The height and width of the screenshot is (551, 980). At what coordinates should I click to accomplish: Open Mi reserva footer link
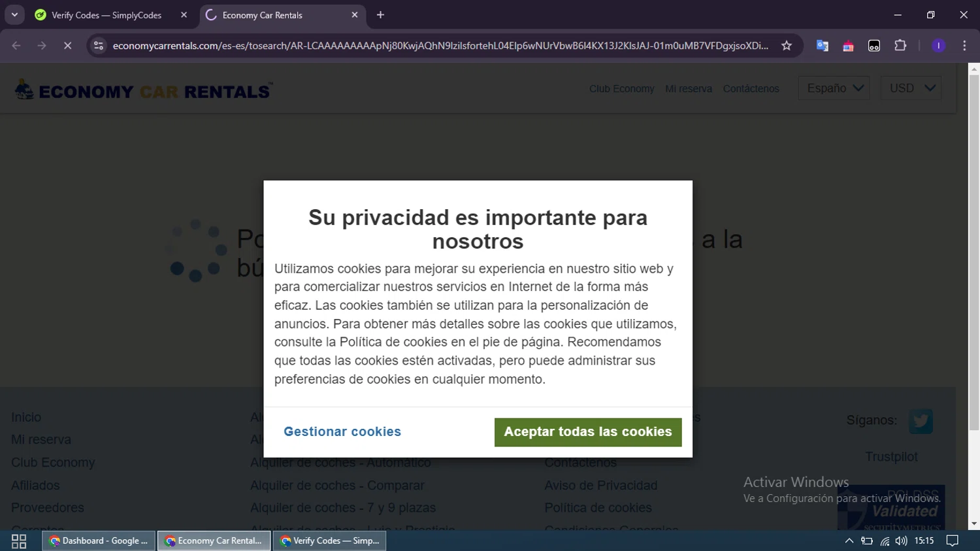coord(41,440)
